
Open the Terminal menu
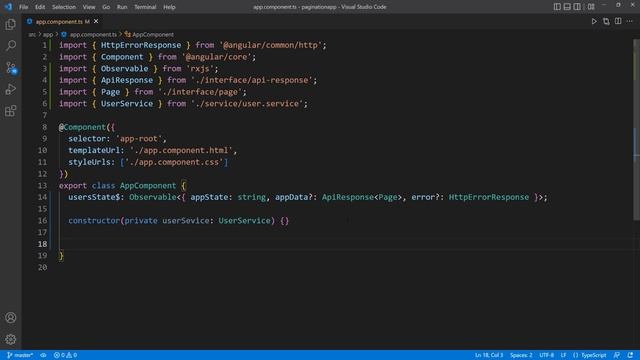pos(145,7)
